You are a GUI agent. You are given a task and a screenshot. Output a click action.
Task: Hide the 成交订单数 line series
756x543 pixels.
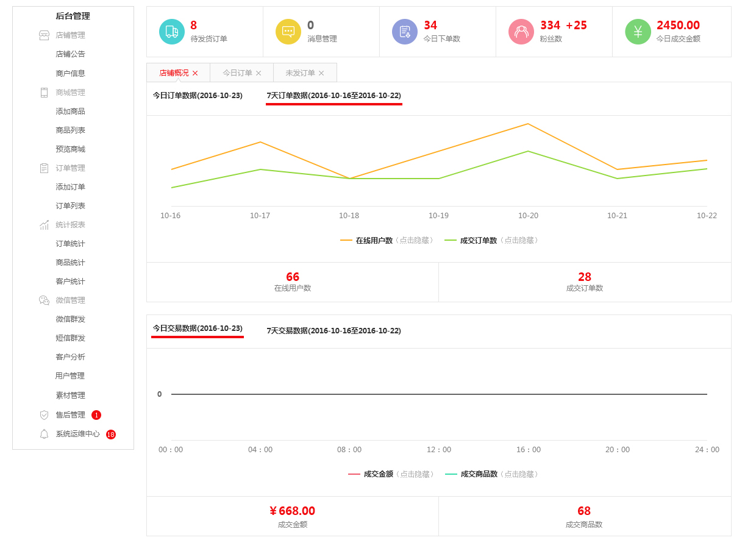[x=491, y=241]
